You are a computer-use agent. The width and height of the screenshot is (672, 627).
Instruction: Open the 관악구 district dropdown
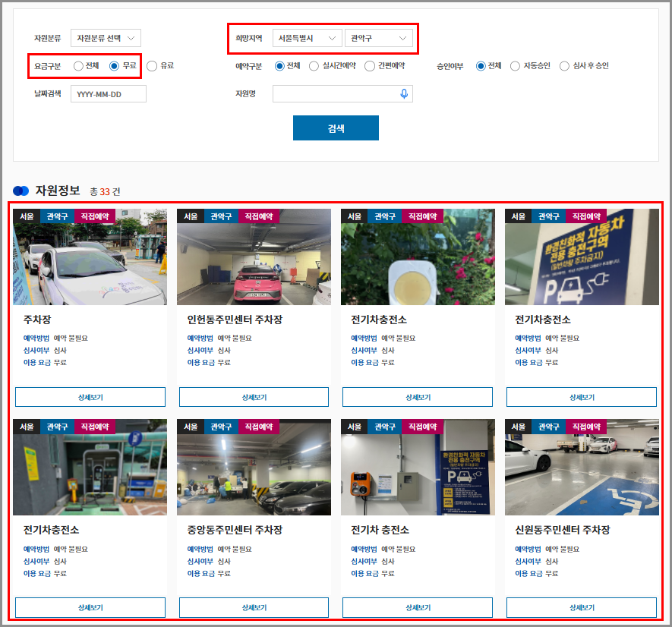[x=378, y=38]
